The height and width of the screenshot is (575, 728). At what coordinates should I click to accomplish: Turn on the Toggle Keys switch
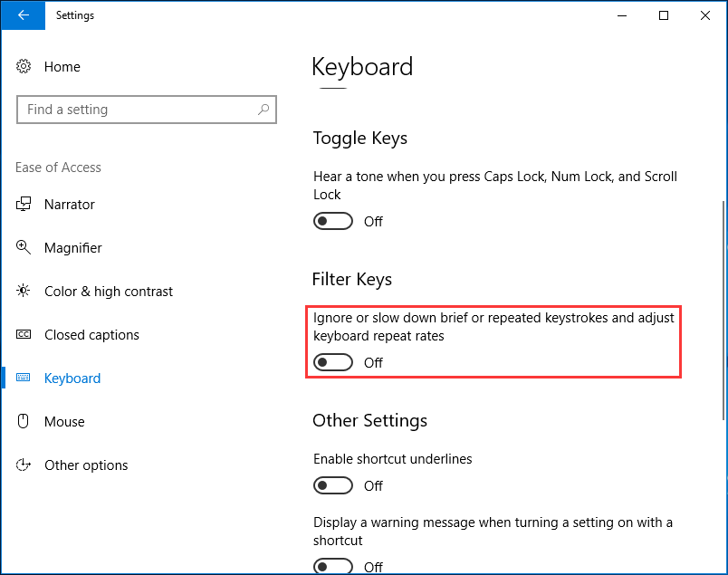(x=332, y=221)
